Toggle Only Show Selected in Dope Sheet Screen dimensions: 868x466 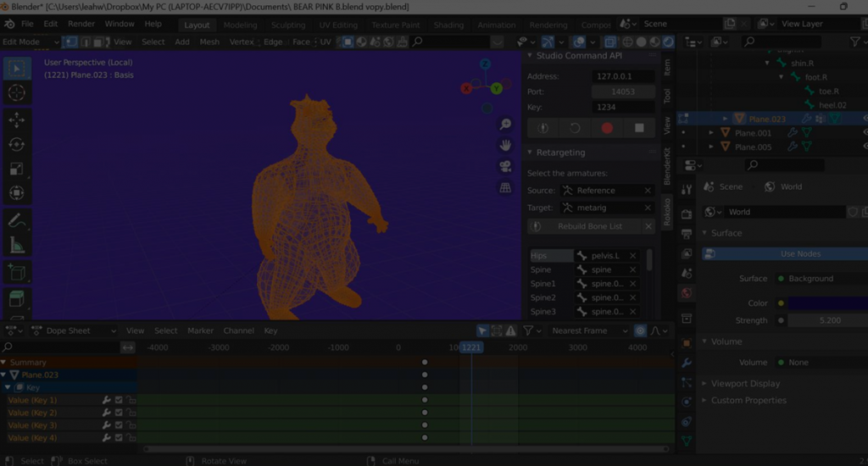(x=482, y=331)
